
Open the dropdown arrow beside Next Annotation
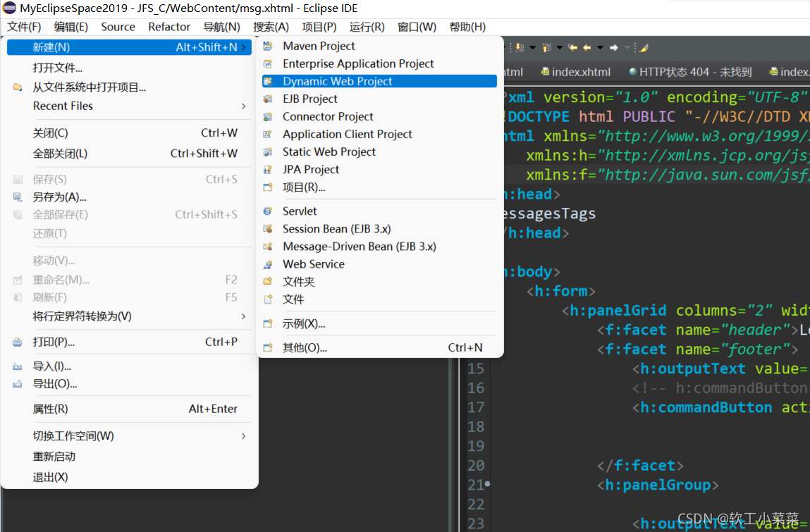tap(531, 47)
